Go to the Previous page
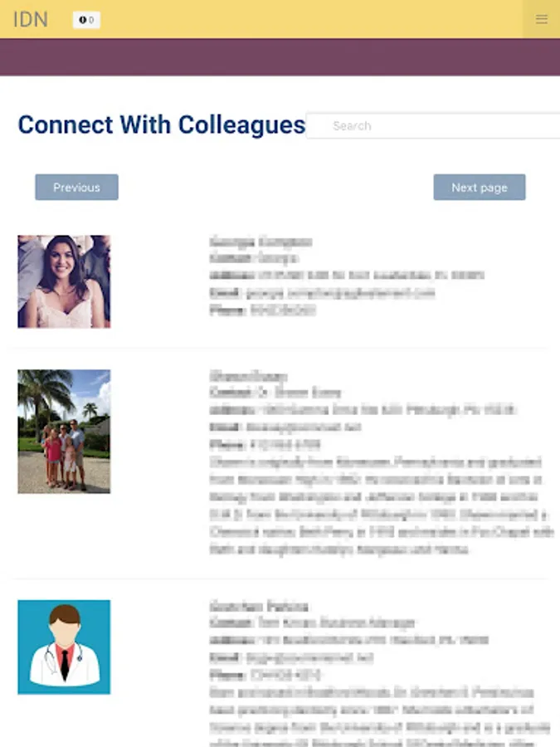The image size is (560, 747). tap(76, 188)
